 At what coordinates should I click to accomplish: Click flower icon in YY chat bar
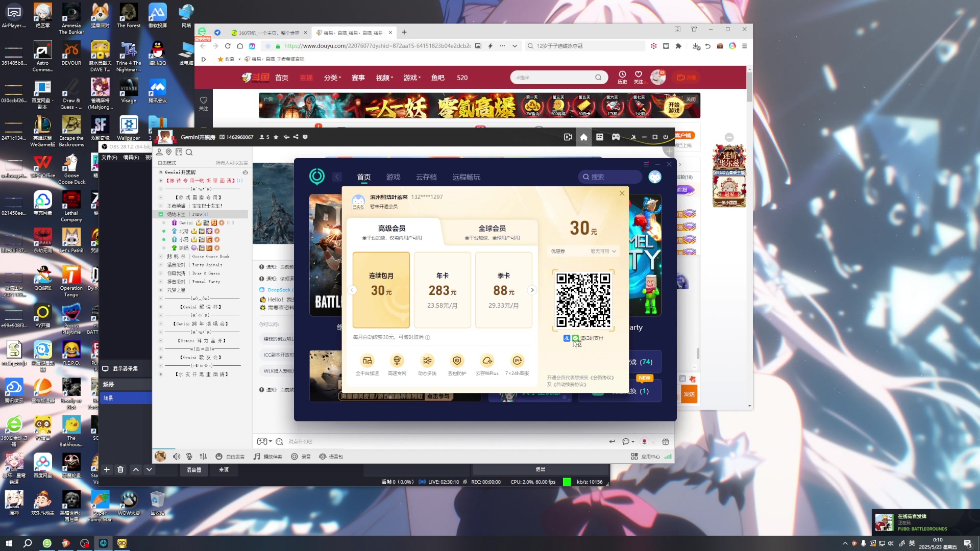[x=644, y=441]
